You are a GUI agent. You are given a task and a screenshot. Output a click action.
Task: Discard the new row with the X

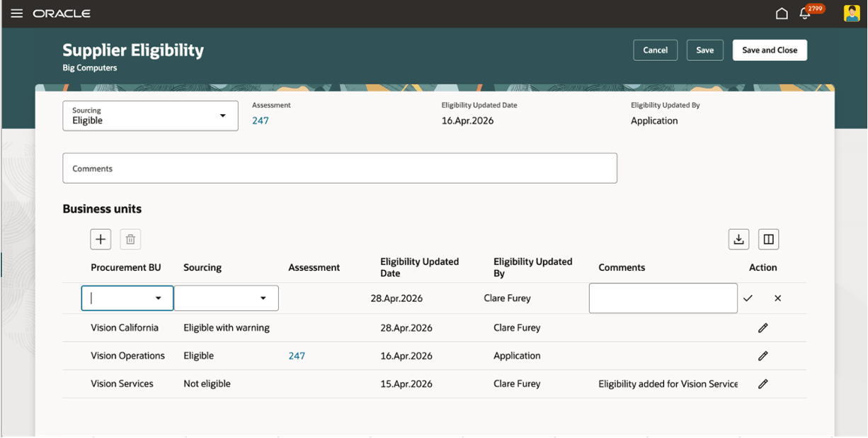[x=777, y=298]
